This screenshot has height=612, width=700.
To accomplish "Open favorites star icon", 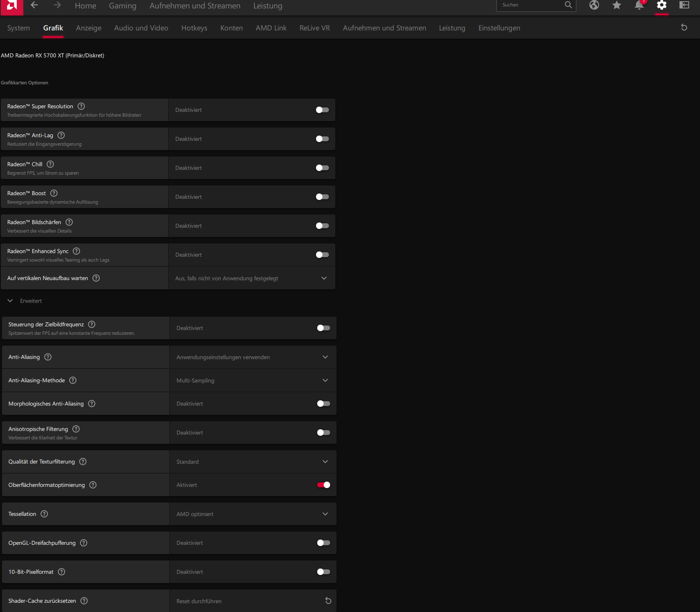I will pyautogui.click(x=617, y=5).
